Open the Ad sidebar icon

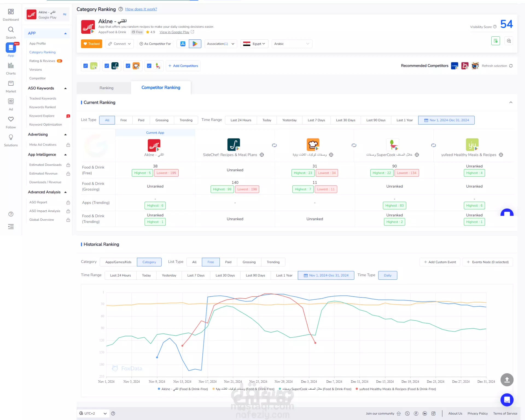[11, 104]
